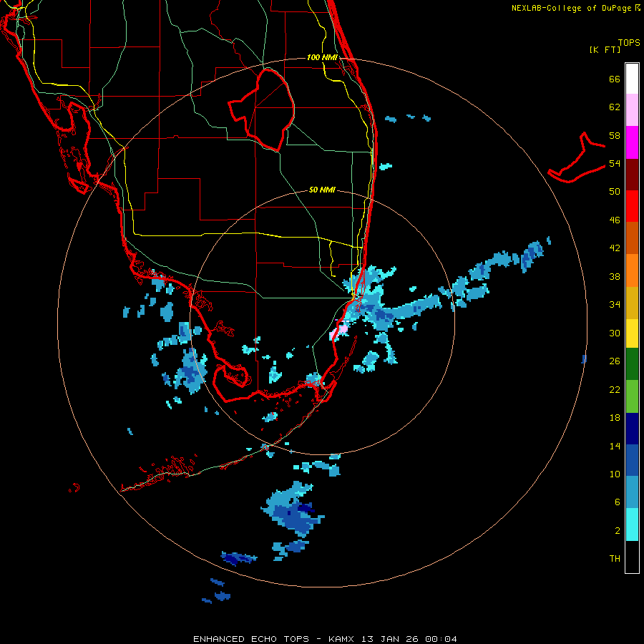Click the "50" label on the legend
This screenshot has width=644, height=644.
pyautogui.click(x=615, y=192)
